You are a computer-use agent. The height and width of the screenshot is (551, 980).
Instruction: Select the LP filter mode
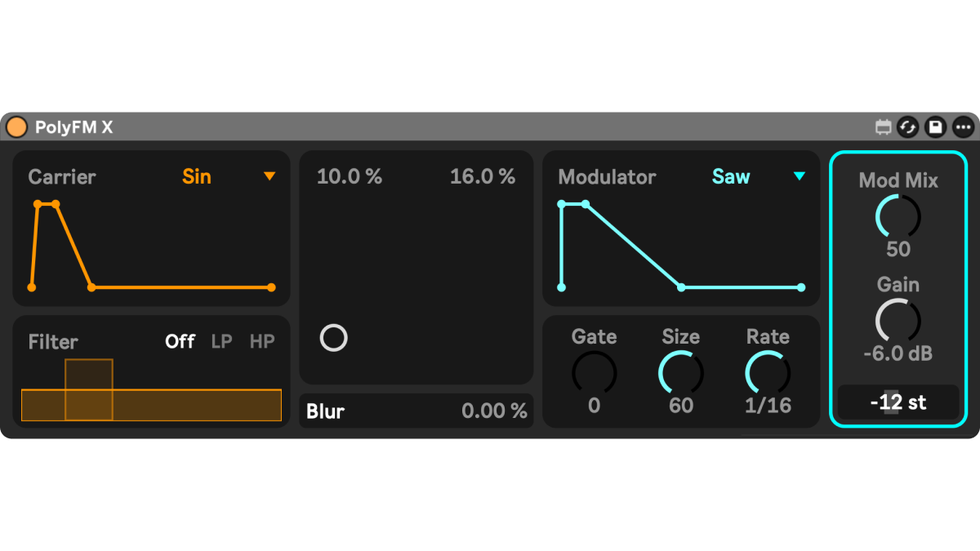[221, 341]
